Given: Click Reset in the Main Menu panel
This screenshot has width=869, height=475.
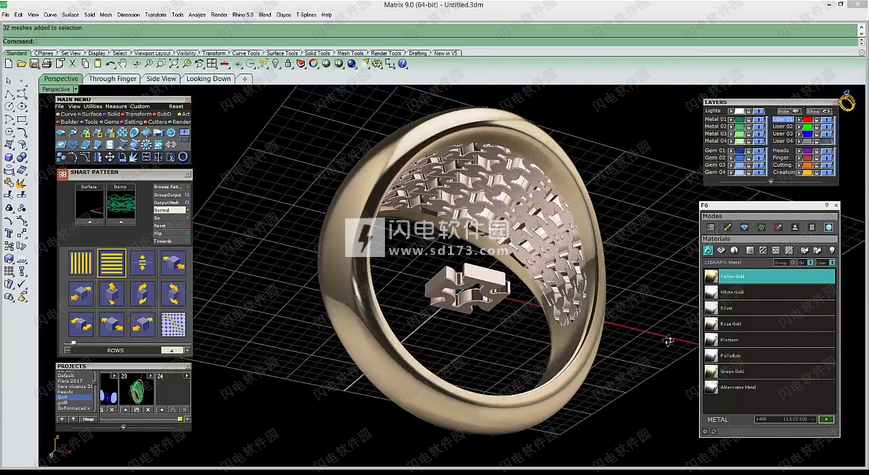Looking at the screenshot, I should coord(176,106).
